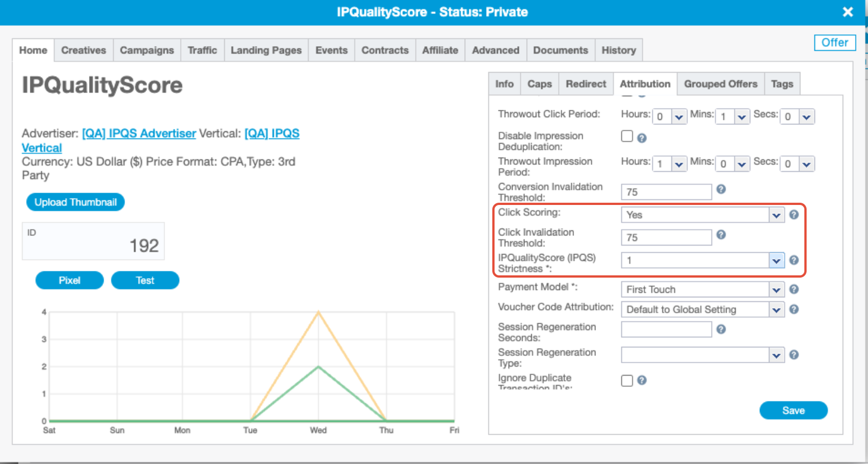The width and height of the screenshot is (868, 464).
Task: Enable Disable Impression Deduplication checkbox
Action: point(627,136)
